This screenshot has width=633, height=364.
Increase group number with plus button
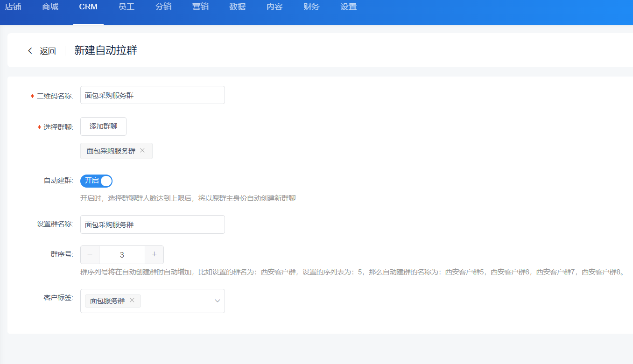[x=154, y=255]
